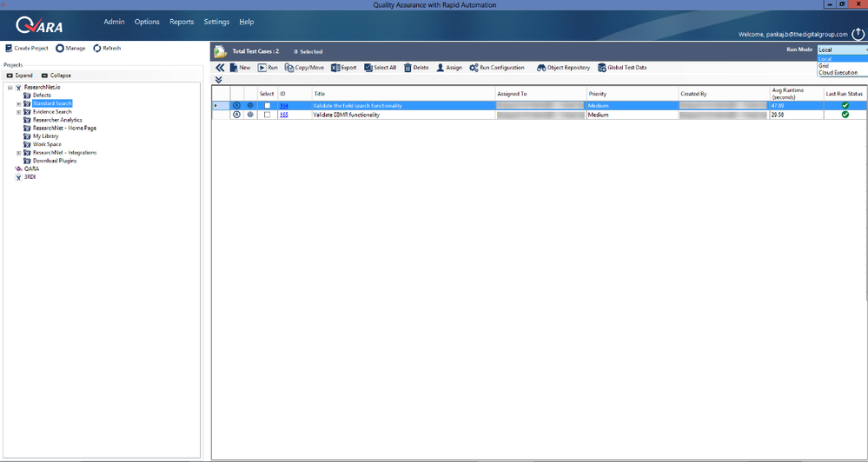Open the Settings menu

coord(216,22)
